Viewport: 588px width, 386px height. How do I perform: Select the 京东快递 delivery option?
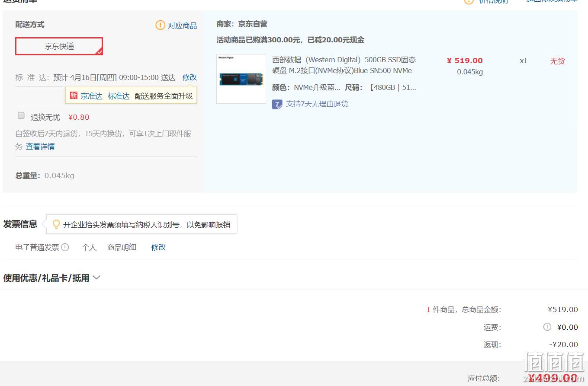[59, 46]
